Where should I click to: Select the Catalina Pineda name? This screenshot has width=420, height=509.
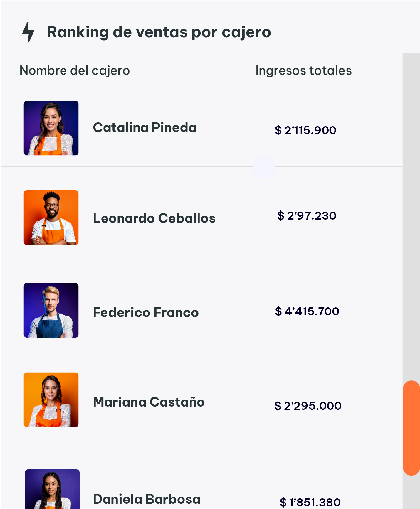(x=145, y=128)
